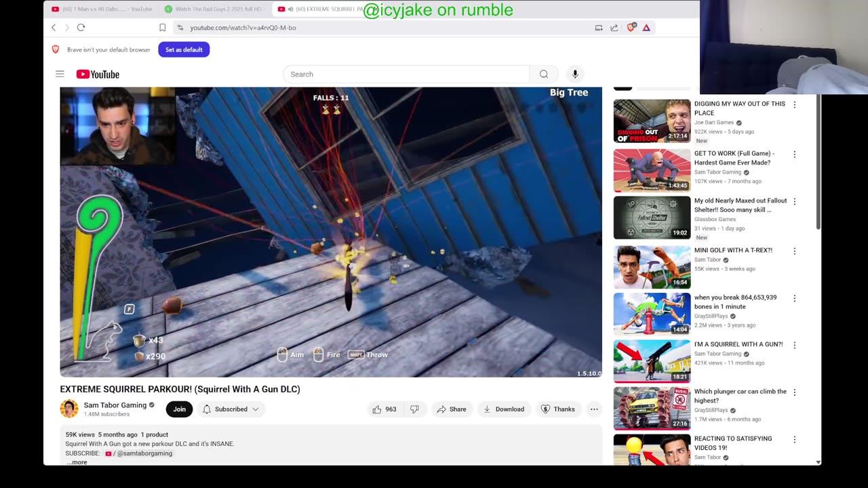Click the share icon in address bar

tap(614, 28)
